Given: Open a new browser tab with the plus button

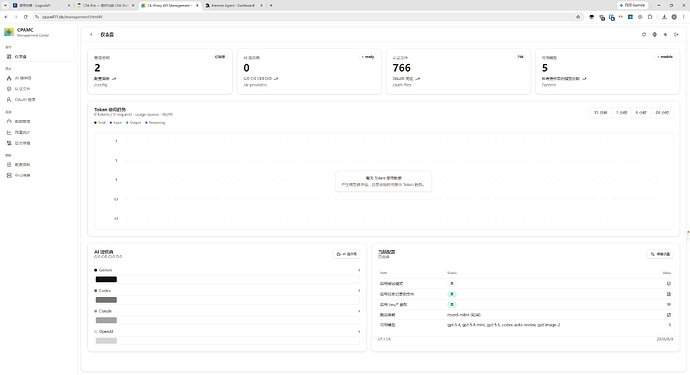Looking at the screenshot, I should pyautogui.click(x=271, y=5).
